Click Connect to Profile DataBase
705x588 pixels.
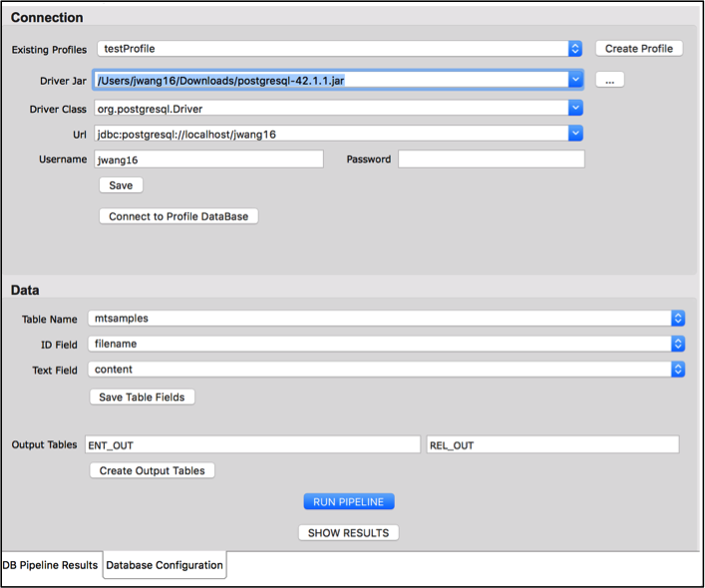point(178,216)
